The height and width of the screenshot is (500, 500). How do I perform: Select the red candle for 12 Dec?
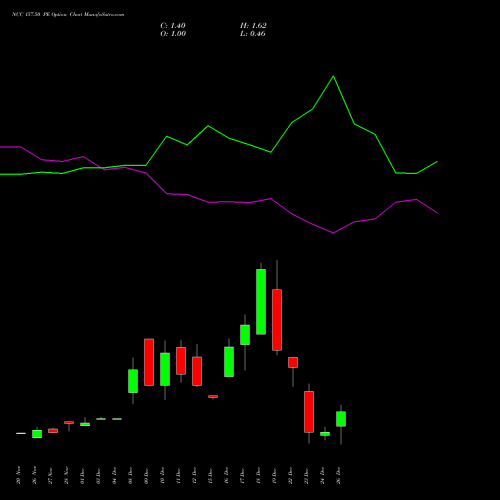click(197, 371)
